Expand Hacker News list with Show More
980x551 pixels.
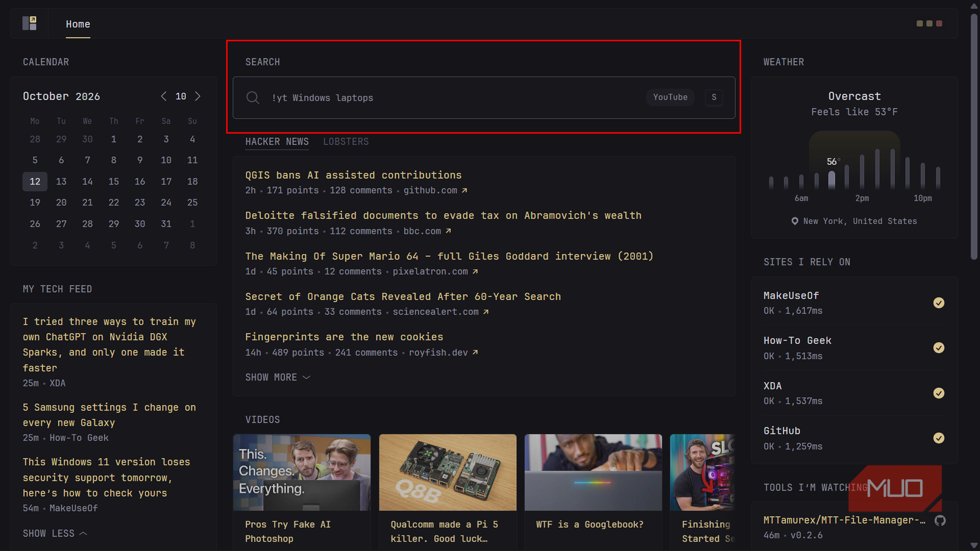click(x=278, y=378)
